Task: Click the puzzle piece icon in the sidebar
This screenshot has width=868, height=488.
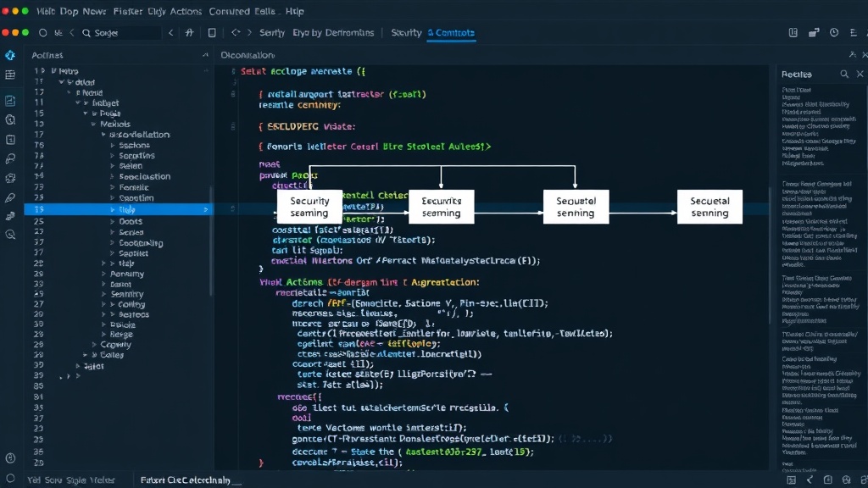Action: (x=10, y=178)
